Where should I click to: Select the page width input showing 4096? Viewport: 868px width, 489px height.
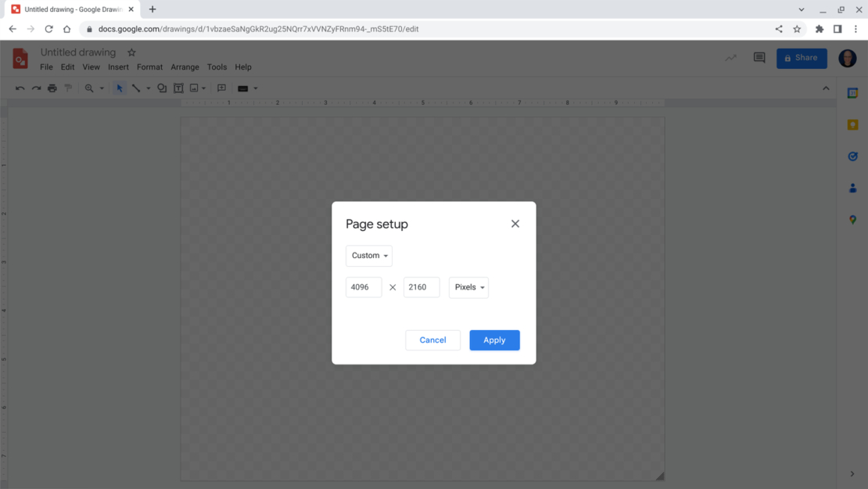tap(363, 287)
